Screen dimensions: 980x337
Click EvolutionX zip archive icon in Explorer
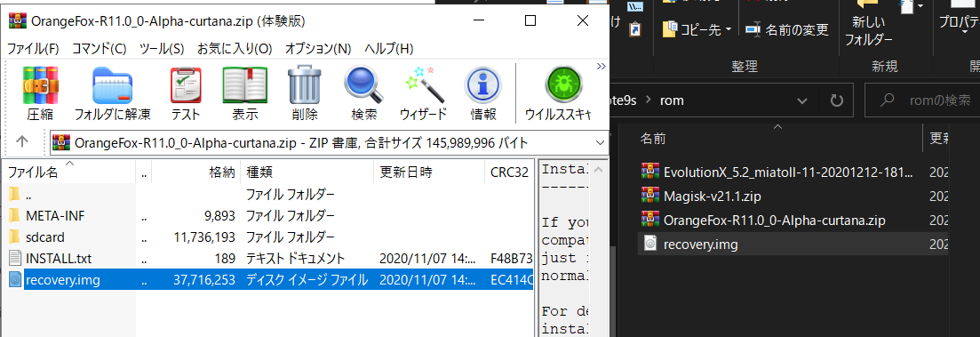650,171
